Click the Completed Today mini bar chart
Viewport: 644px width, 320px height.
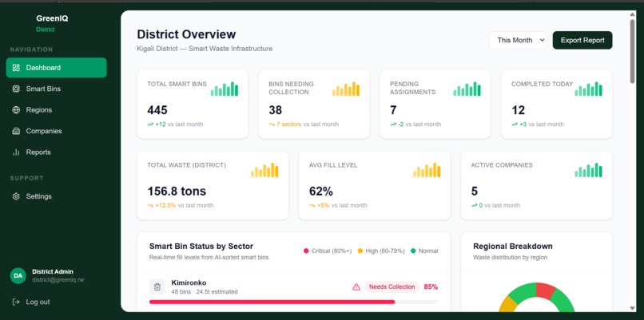coord(588,89)
